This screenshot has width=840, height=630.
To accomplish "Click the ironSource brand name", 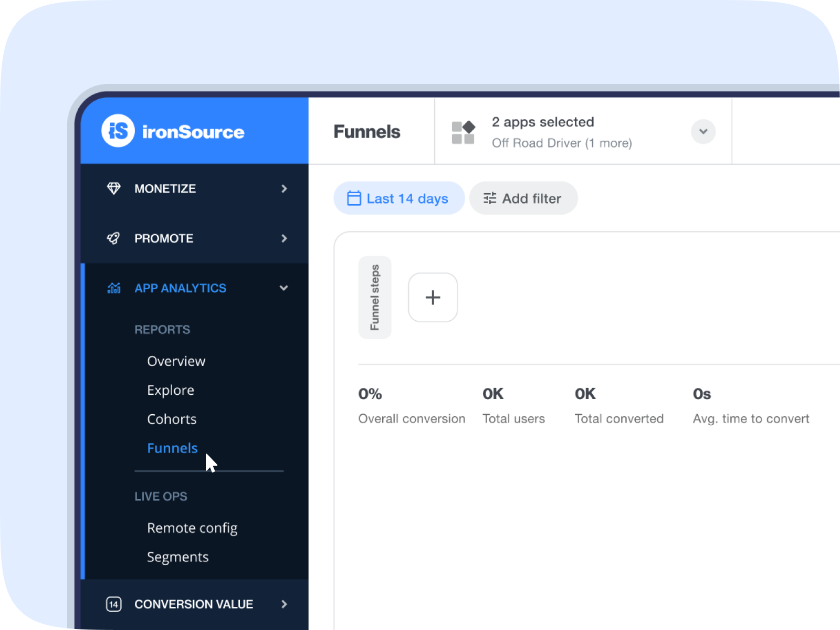I will tap(193, 132).
